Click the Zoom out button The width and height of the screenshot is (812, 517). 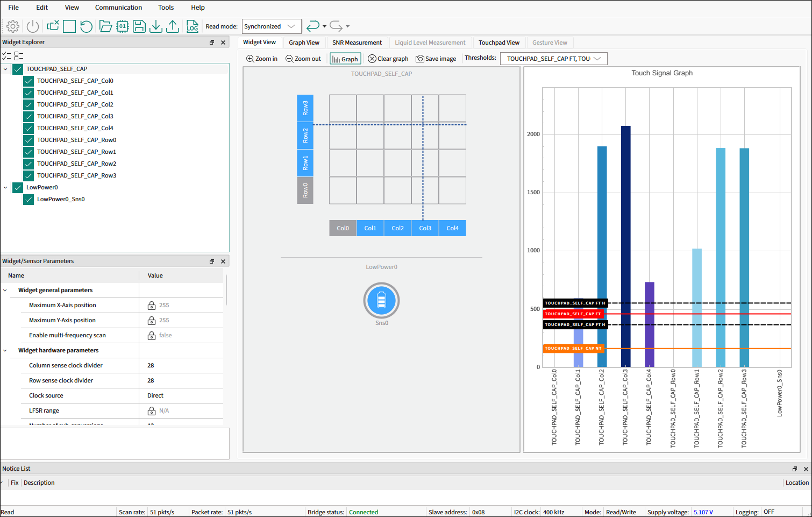pyautogui.click(x=303, y=59)
